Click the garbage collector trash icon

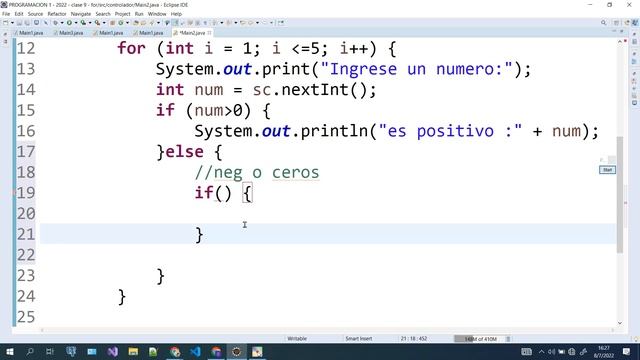pos(508,339)
